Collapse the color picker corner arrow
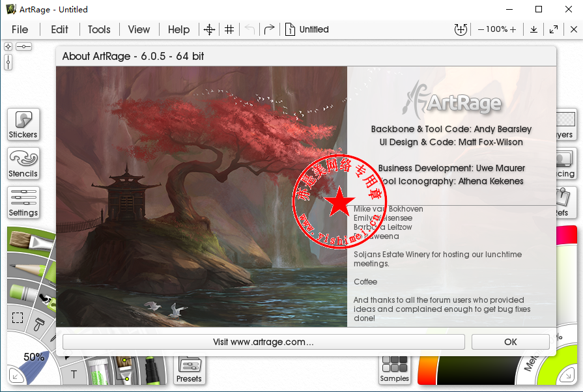The width and height of the screenshot is (583, 392). click(568, 376)
